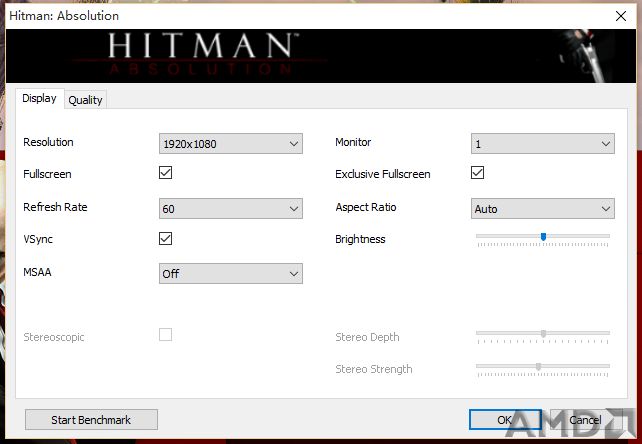642x444 pixels.
Task: Click the Stereo Depth slider
Action: point(543,336)
